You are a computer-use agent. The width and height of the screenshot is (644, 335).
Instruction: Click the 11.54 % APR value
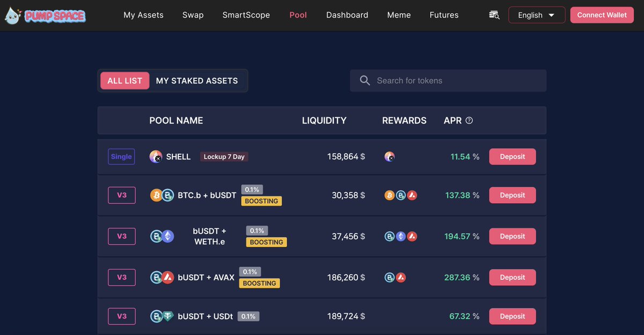pos(465,157)
